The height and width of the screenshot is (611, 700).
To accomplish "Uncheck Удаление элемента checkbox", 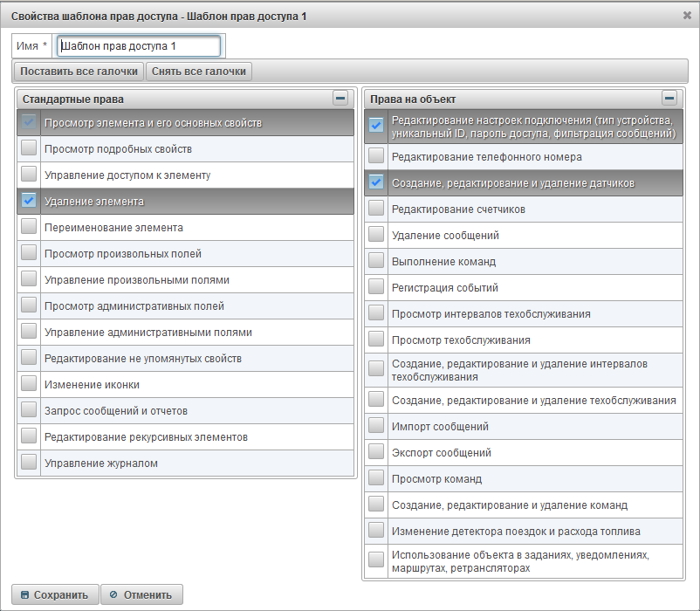I will pos(29,201).
